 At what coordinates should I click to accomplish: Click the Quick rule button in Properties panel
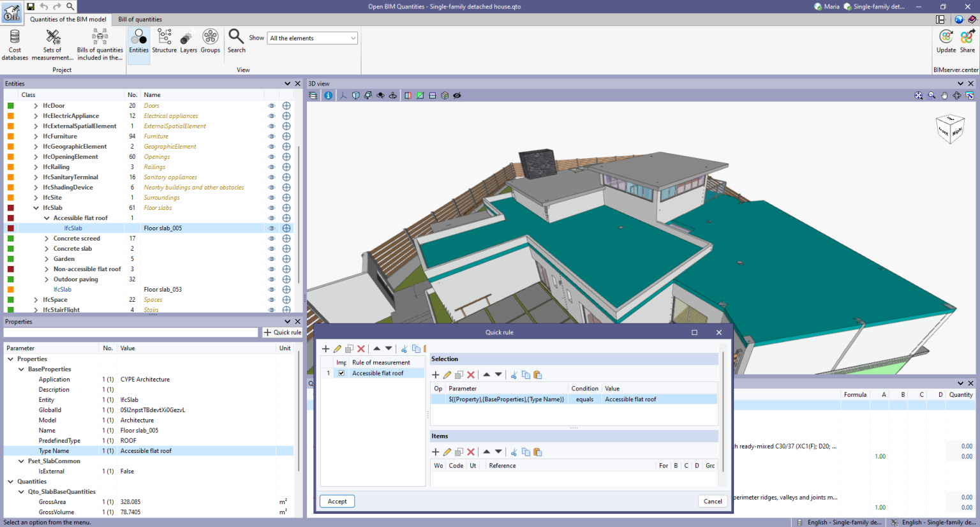(281, 332)
